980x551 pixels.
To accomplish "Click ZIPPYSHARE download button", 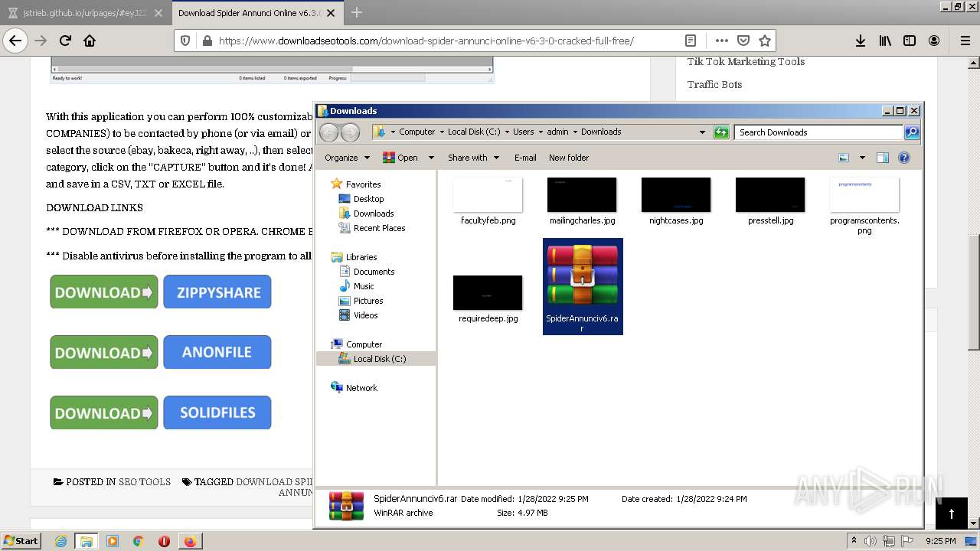I will [217, 292].
